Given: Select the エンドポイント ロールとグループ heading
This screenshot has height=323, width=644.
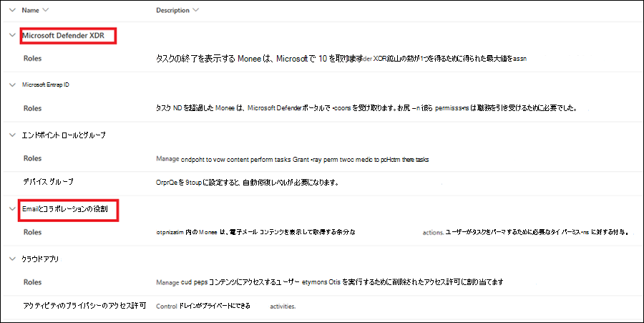Looking at the screenshot, I should pyautogui.click(x=64, y=135).
